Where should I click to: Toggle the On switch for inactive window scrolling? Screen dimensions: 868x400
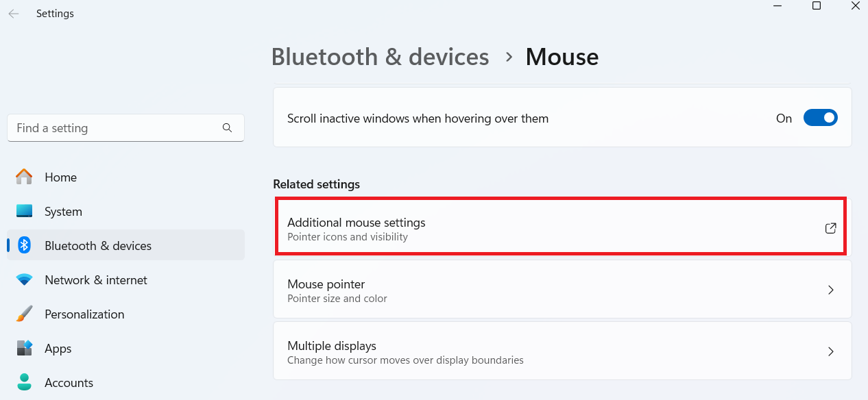point(820,117)
